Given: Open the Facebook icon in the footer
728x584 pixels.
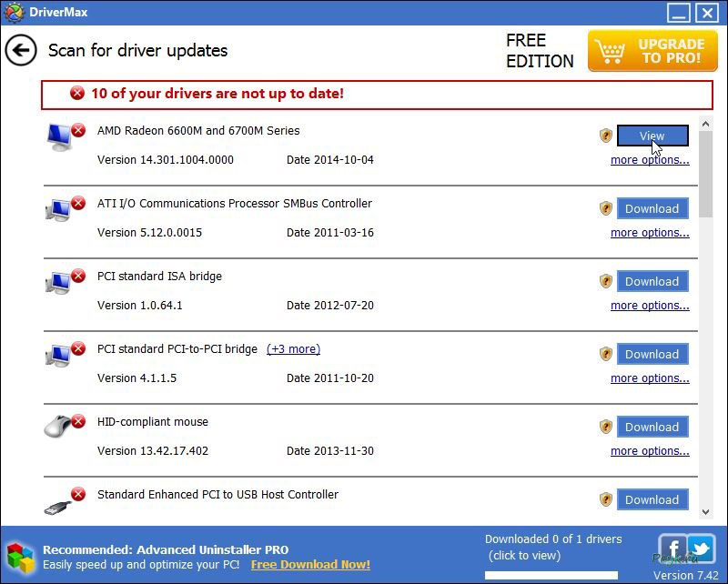Looking at the screenshot, I should (672, 549).
